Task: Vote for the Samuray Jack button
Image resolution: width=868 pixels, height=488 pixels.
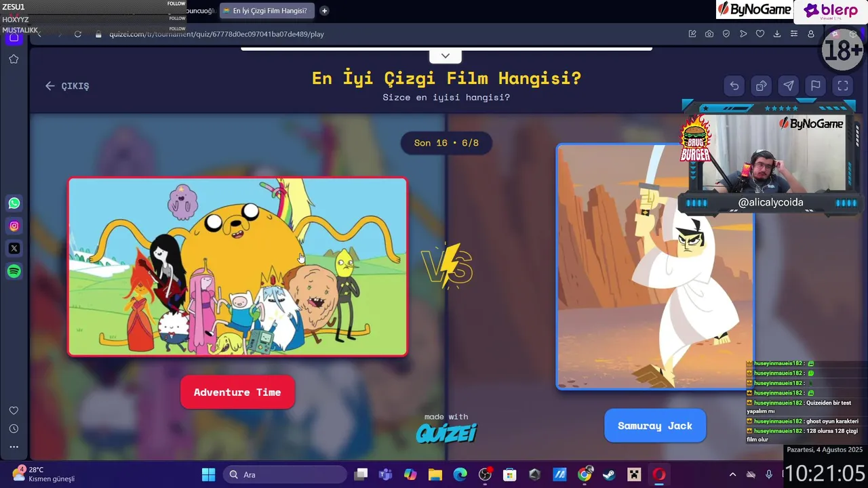Action: 655,426
